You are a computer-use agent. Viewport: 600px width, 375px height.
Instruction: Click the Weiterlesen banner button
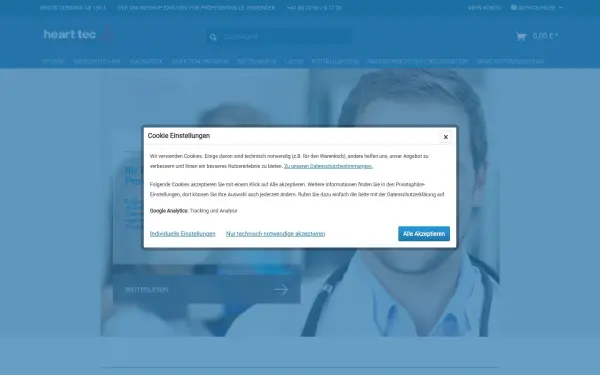(x=207, y=289)
